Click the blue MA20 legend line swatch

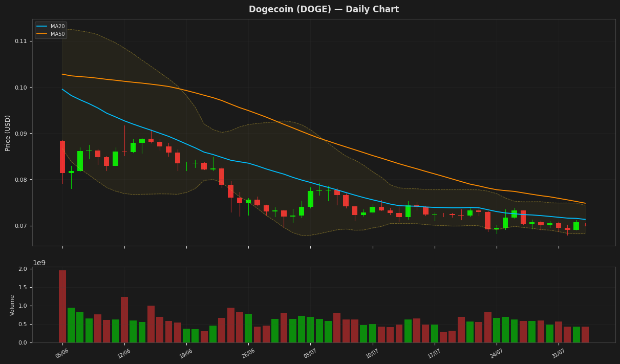[x=42, y=26]
